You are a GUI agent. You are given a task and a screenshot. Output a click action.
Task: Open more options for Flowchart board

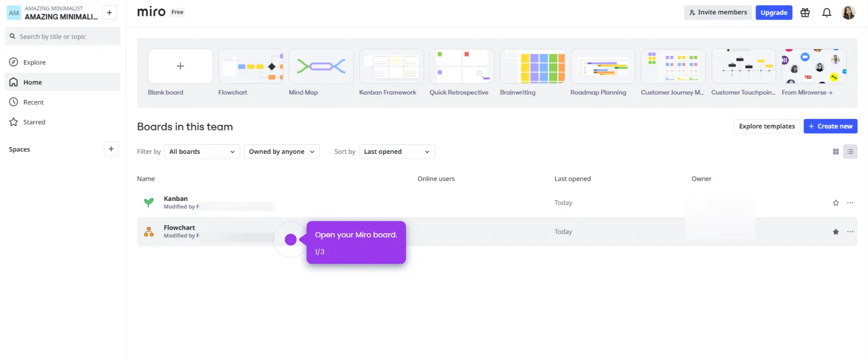click(x=850, y=232)
